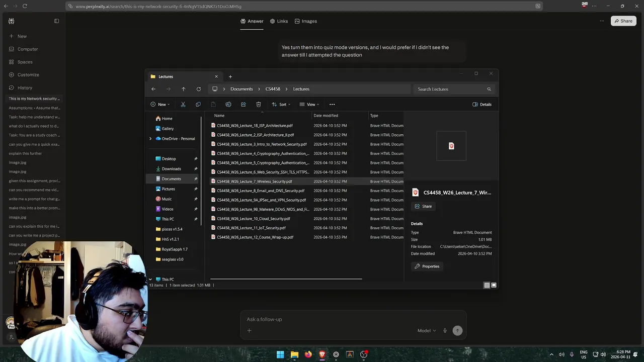Expand OneDrive - Personal tree node
This screenshot has width=644, height=362.
point(150,139)
